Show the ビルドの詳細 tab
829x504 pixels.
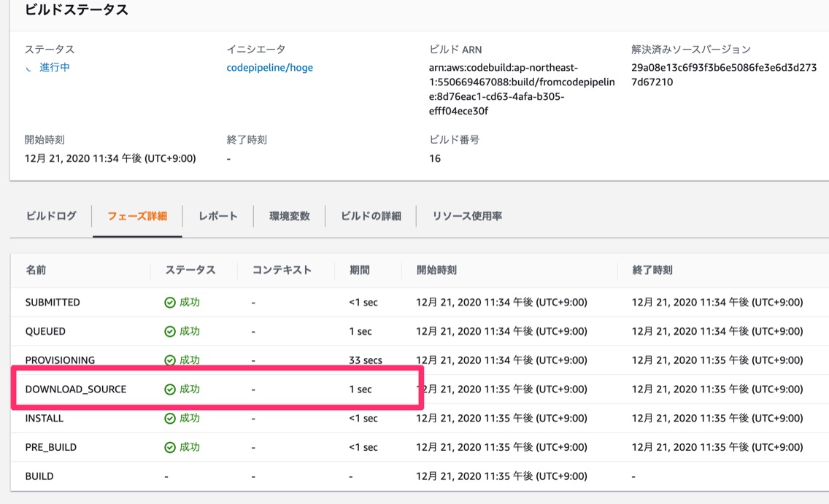pyautogui.click(x=371, y=216)
